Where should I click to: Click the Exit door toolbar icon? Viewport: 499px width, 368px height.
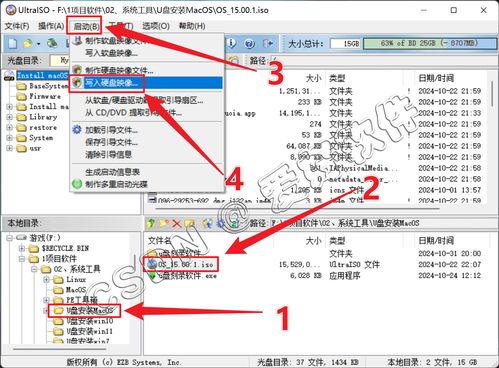point(268,43)
